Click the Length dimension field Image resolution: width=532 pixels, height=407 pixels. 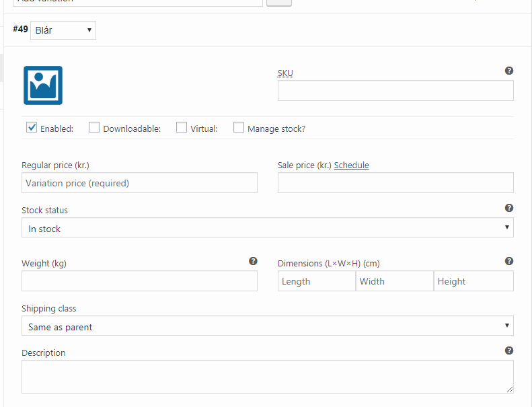pos(316,281)
